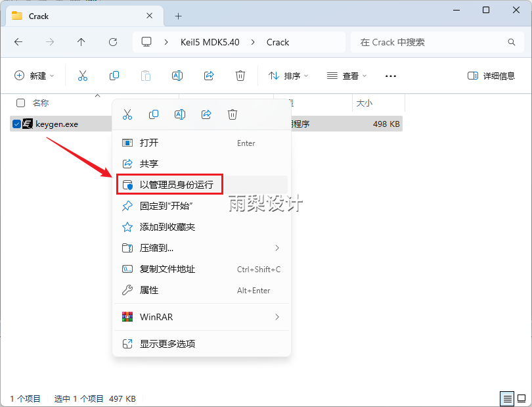Click the rename icon in context menu
This screenshot has height=407, width=532.
click(x=180, y=114)
